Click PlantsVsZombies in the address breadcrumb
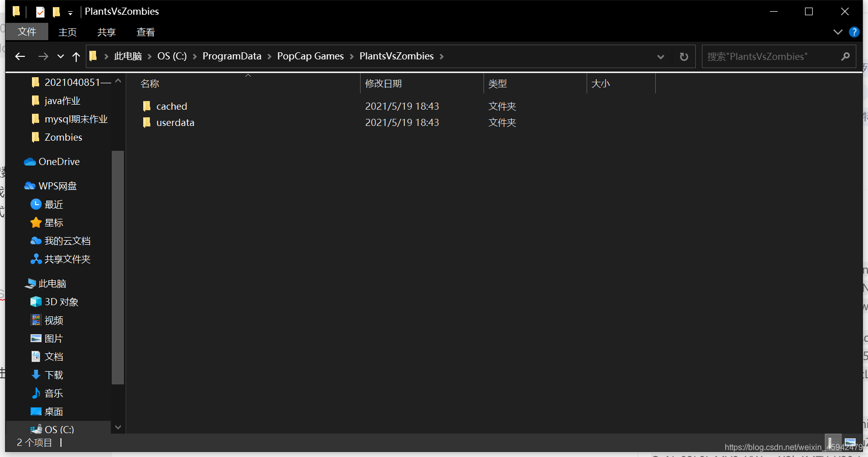 397,56
